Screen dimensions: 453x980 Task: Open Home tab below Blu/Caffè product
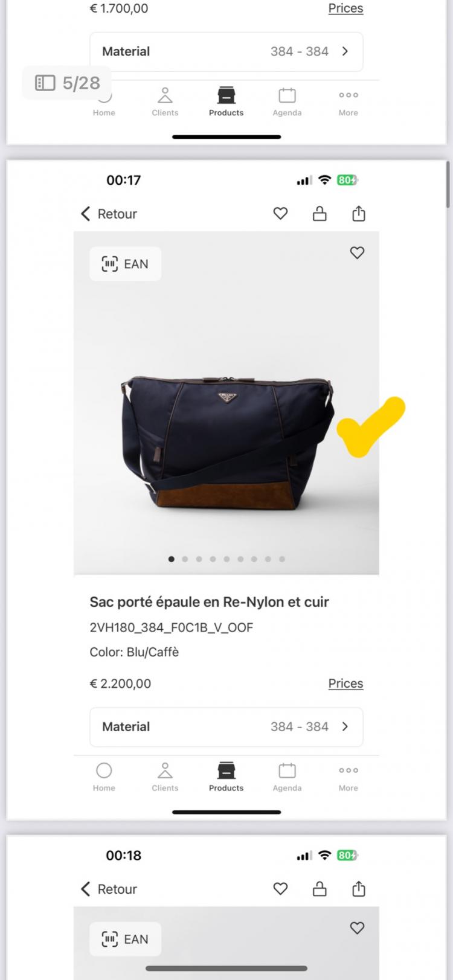(104, 776)
